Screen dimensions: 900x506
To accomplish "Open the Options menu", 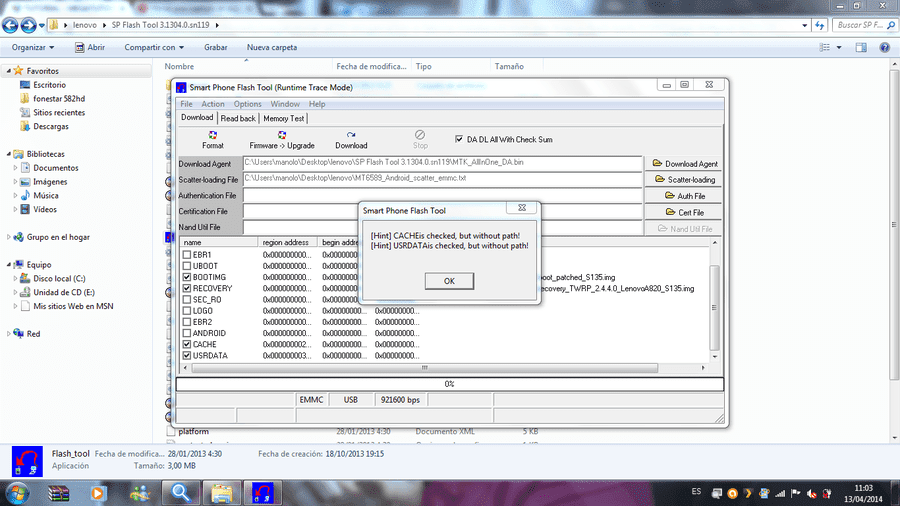I will click(247, 104).
